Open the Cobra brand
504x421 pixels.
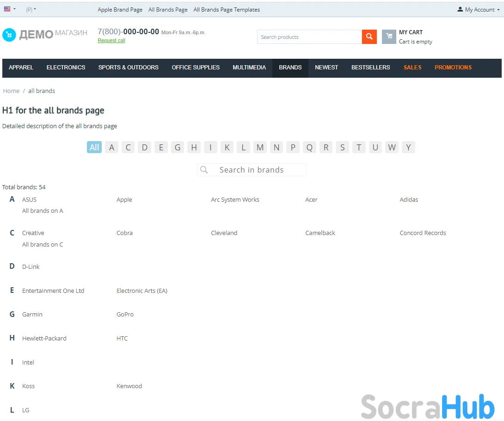click(124, 233)
